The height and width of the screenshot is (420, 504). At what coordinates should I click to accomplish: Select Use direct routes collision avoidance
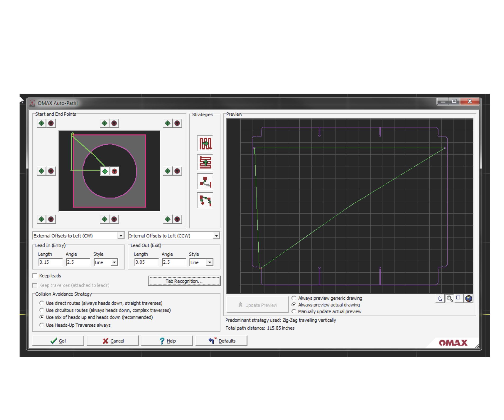[42, 303]
